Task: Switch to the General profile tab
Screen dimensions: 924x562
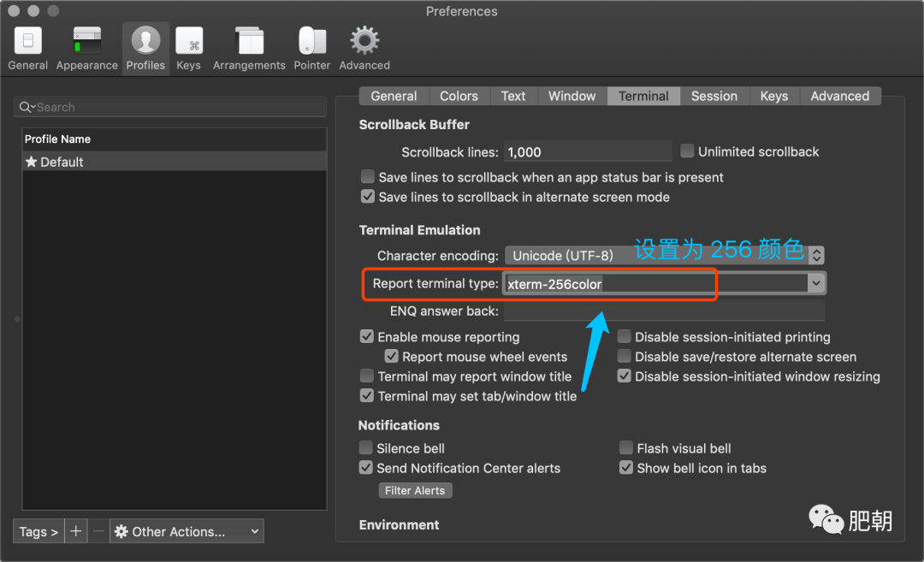Action: [x=394, y=96]
